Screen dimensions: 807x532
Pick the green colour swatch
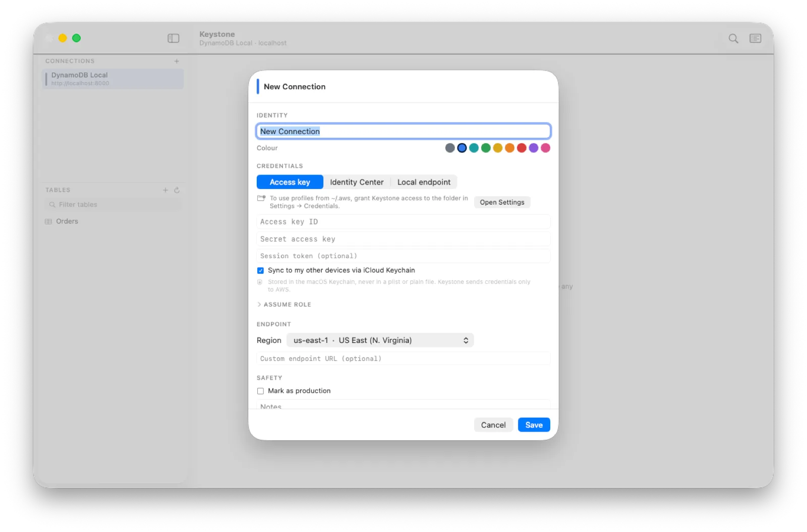(x=486, y=148)
